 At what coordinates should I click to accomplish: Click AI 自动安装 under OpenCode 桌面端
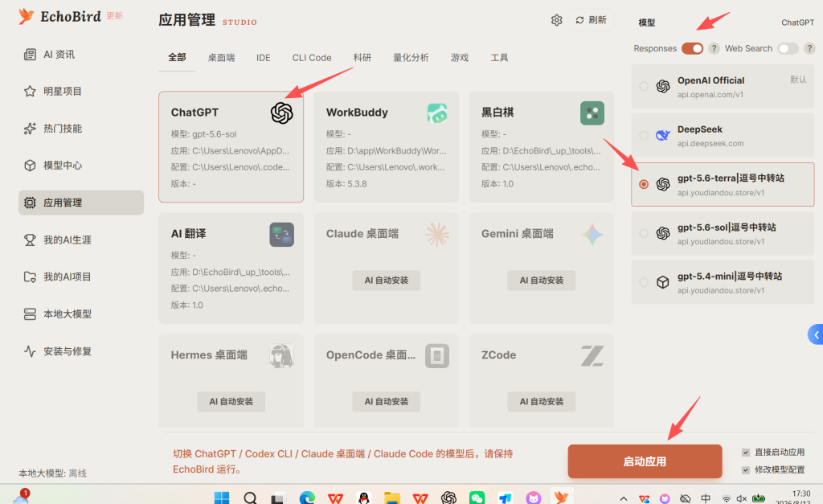(387, 402)
